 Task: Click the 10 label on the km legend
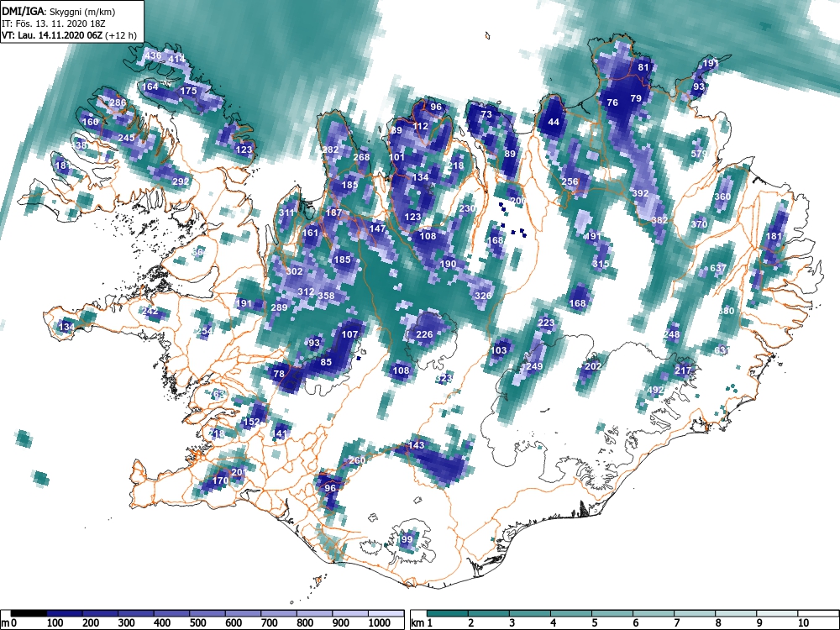(x=802, y=623)
